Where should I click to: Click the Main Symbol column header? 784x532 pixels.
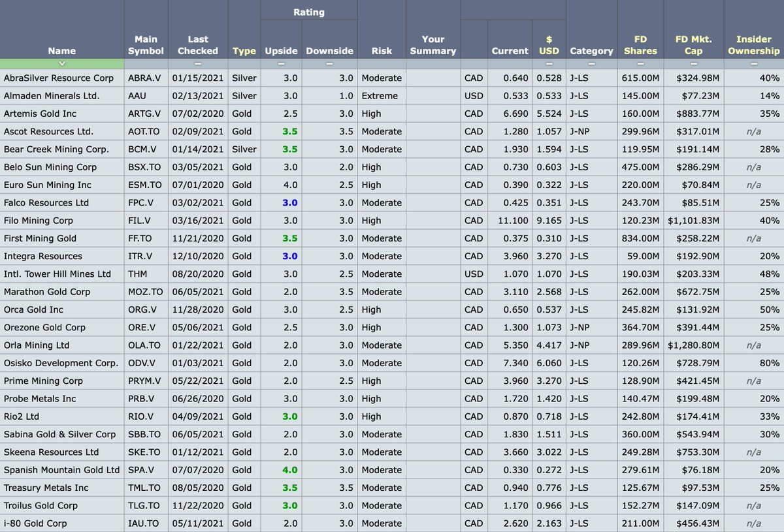tap(146, 45)
